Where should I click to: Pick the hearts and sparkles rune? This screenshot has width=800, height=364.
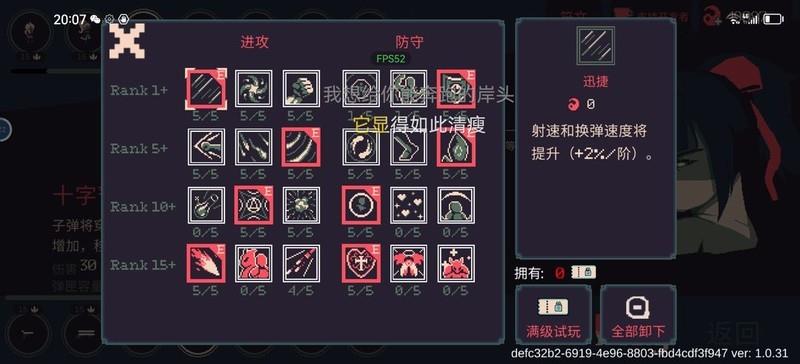(408, 205)
